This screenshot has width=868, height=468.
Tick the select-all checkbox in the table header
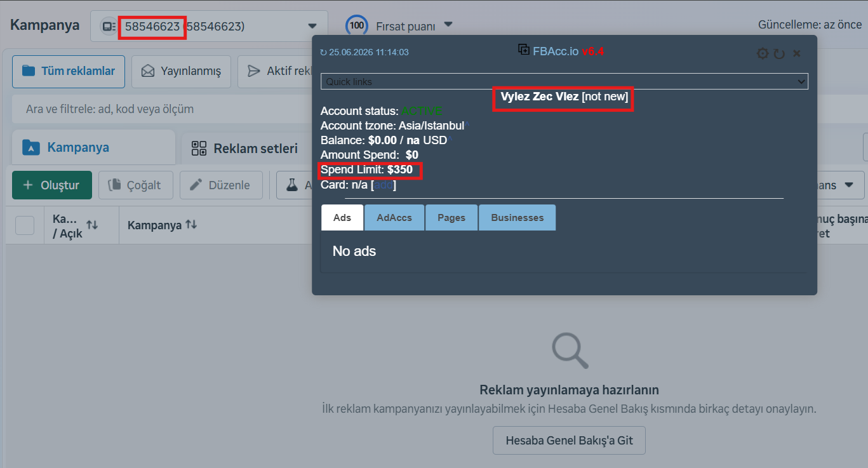(25, 225)
